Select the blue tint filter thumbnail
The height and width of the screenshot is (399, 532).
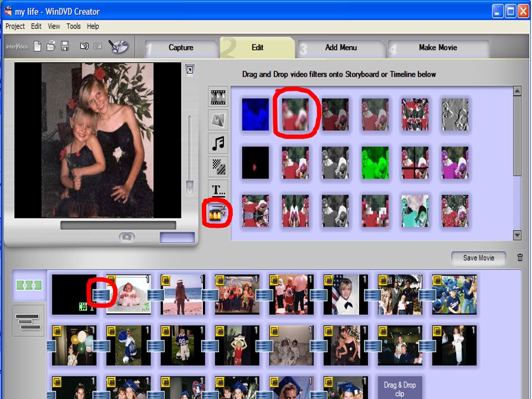pyautogui.click(x=255, y=114)
